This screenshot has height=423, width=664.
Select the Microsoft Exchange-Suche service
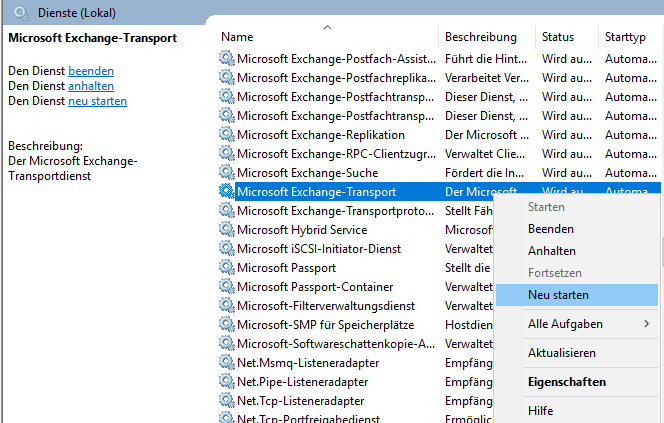click(x=307, y=173)
